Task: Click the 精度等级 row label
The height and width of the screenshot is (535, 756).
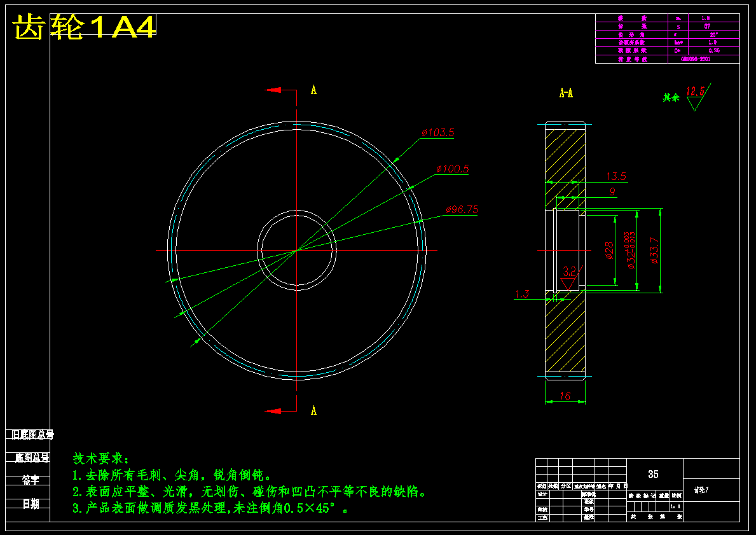Action: tap(632, 59)
